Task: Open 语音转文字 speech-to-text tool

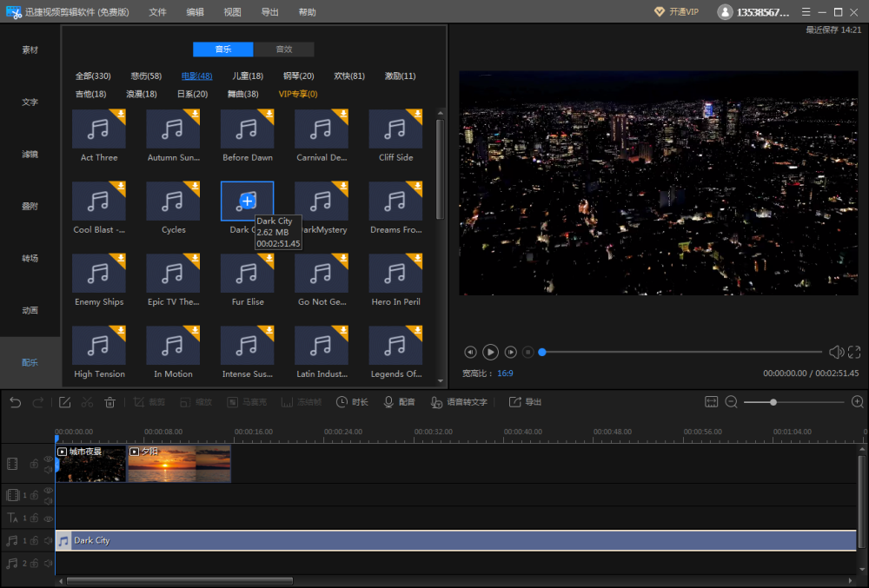Action: pyautogui.click(x=459, y=402)
